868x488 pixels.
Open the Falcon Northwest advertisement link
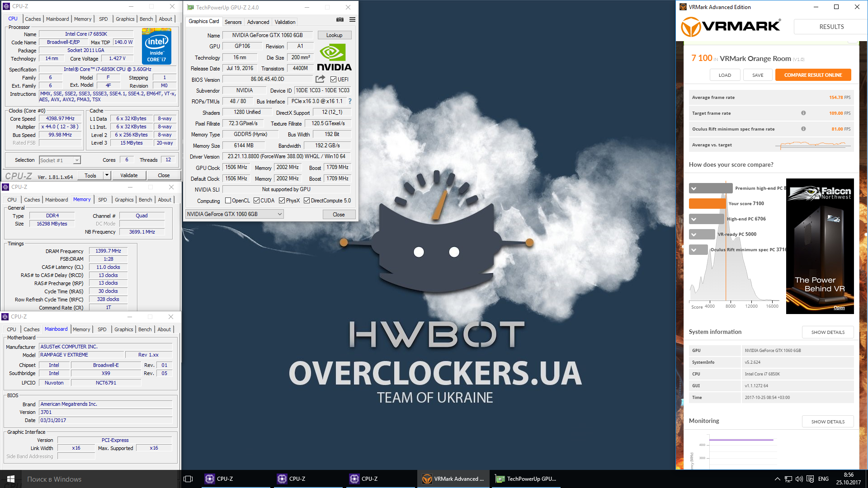(820, 246)
